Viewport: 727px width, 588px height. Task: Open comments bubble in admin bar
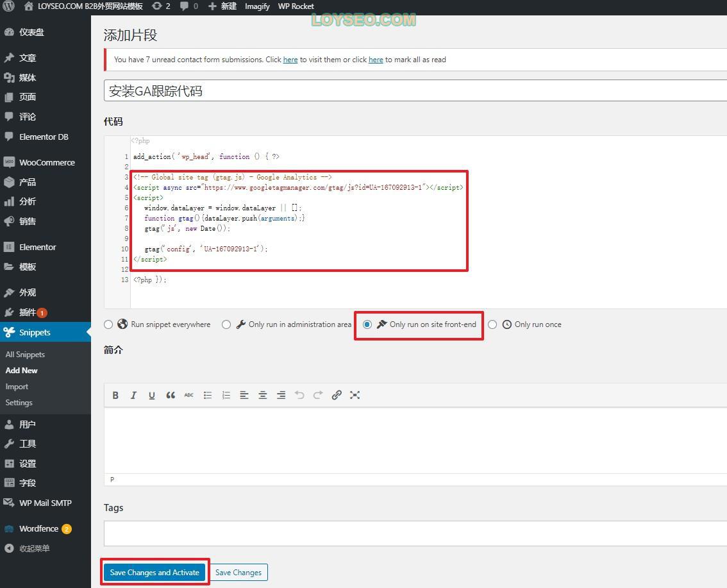[x=188, y=6]
